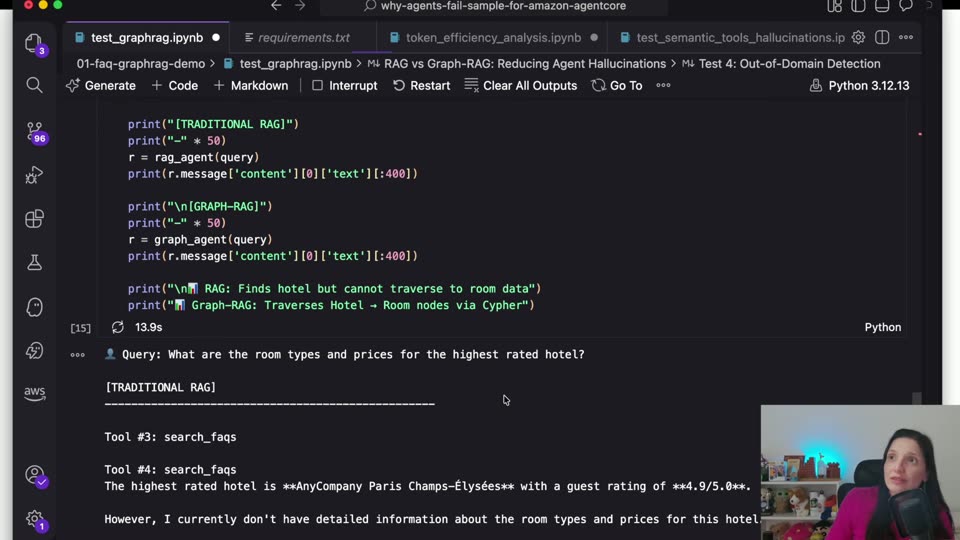This screenshot has width=960, height=540.
Task: Open notebook toolbar overflow menu after Go To
Action: coord(663,86)
